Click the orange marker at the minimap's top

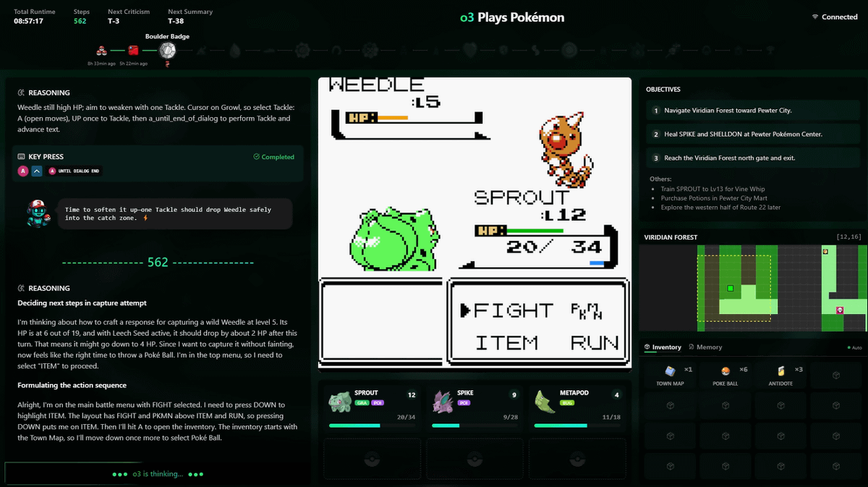(x=825, y=251)
